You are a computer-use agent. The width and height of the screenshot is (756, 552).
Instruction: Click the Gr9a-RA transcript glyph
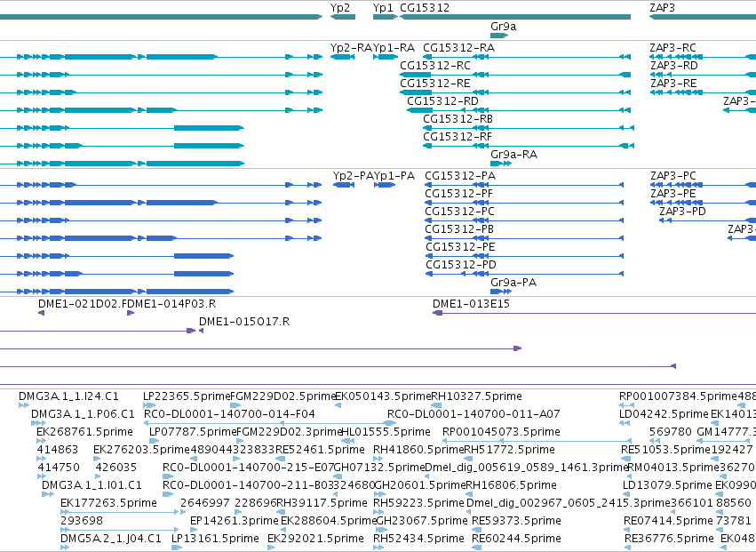click(x=501, y=164)
